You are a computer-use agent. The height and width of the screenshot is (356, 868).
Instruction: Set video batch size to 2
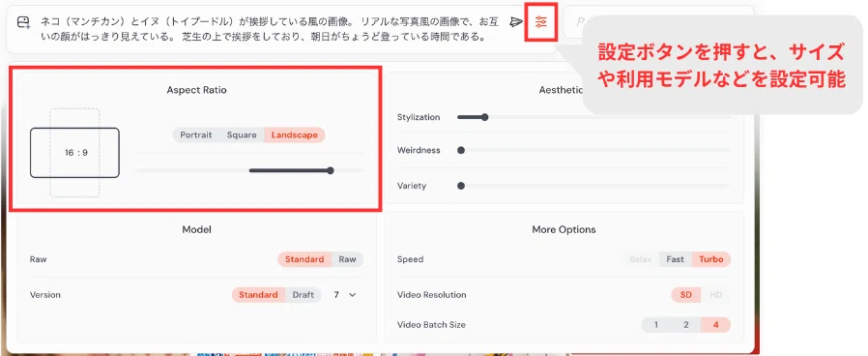pos(686,325)
